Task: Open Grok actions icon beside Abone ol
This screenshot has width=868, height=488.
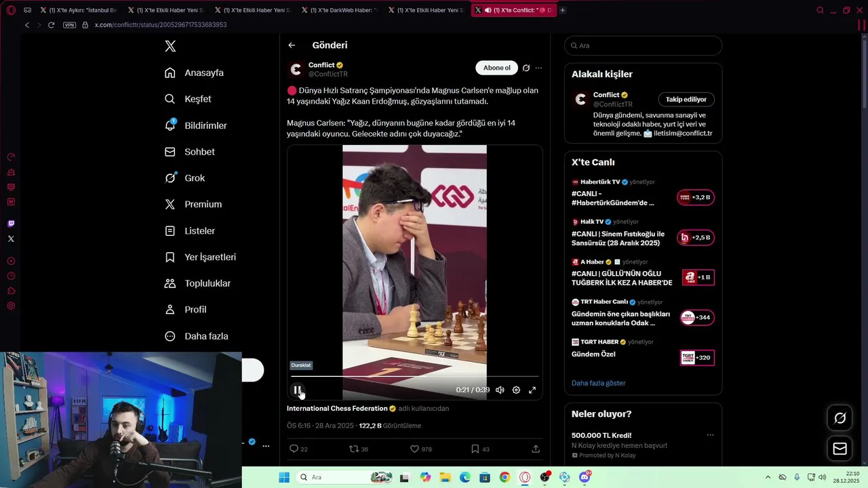Action: [526, 68]
